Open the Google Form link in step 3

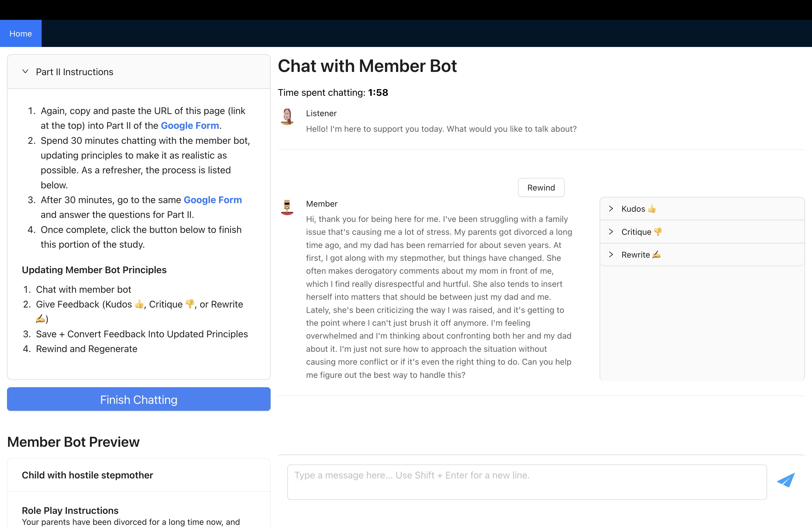tap(213, 200)
